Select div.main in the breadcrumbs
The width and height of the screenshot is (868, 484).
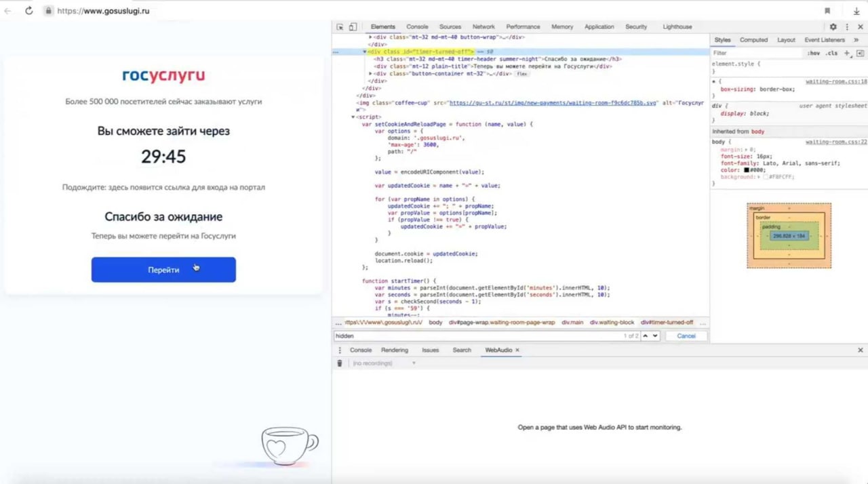coord(572,323)
